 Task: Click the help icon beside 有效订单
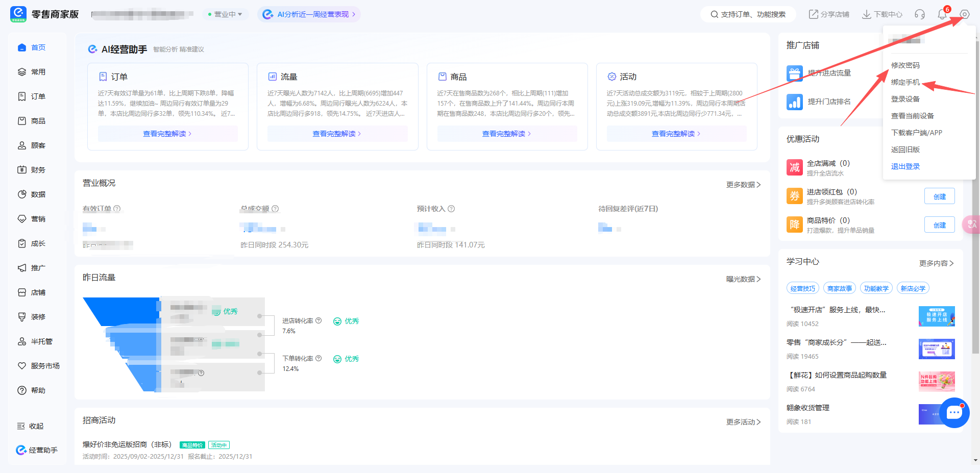(x=117, y=209)
